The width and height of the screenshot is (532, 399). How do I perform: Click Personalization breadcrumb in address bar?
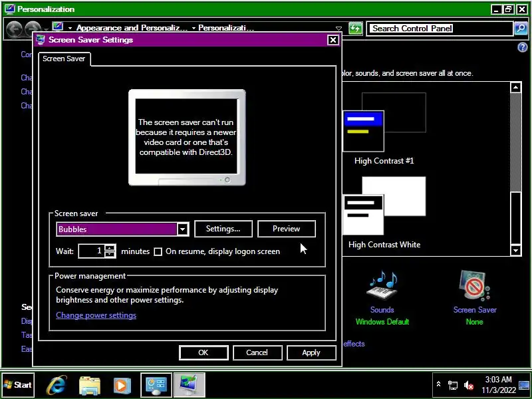pyautogui.click(x=226, y=28)
